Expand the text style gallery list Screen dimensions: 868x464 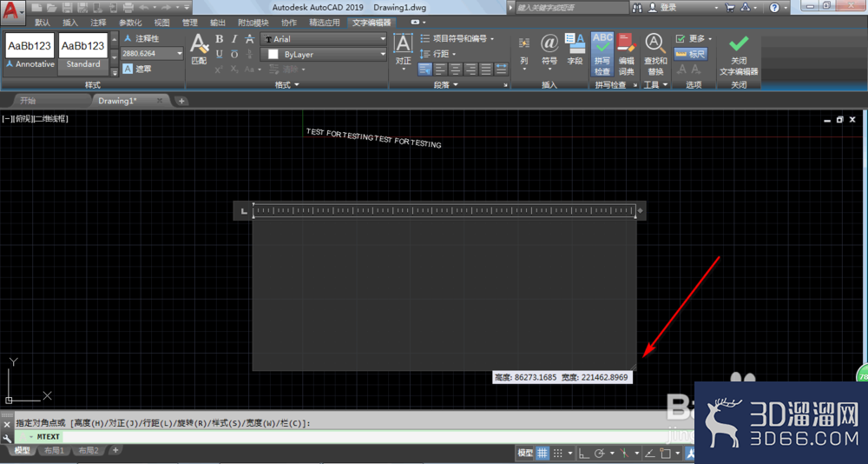tap(115, 72)
